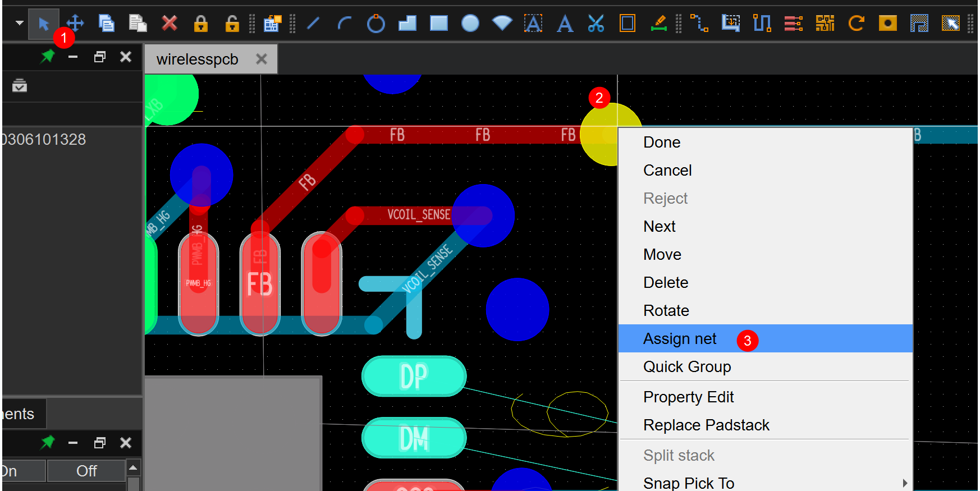Select Replace Padstack menu entry

pos(706,425)
